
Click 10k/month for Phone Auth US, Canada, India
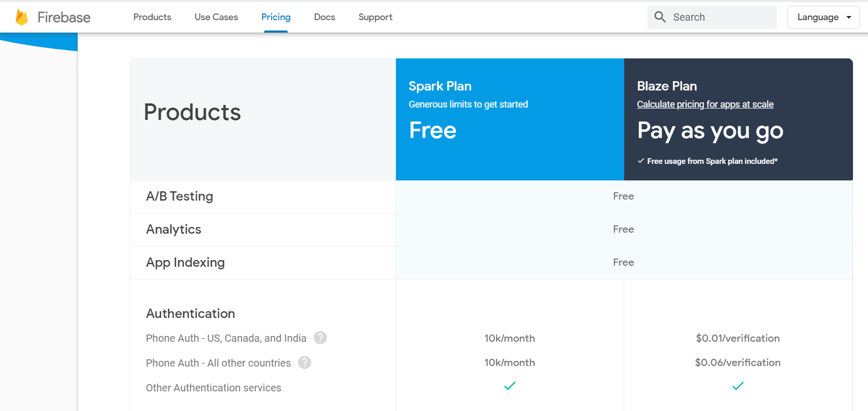pyautogui.click(x=510, y=338)
